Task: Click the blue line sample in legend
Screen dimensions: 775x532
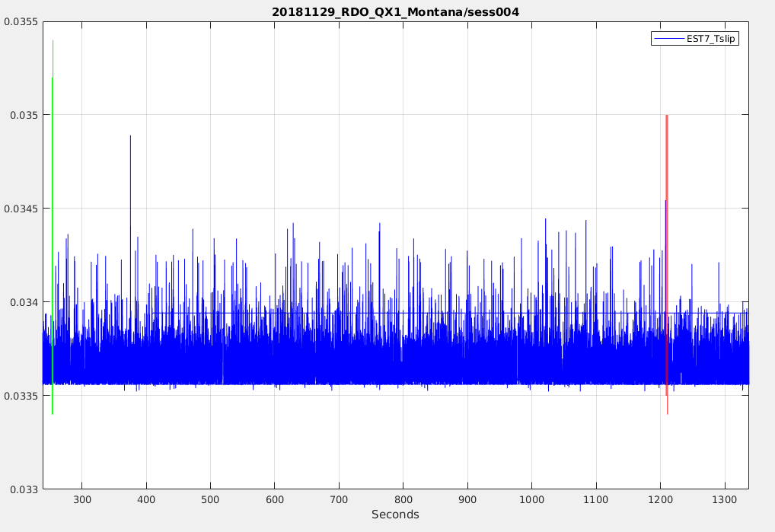Action: point(668,38)
